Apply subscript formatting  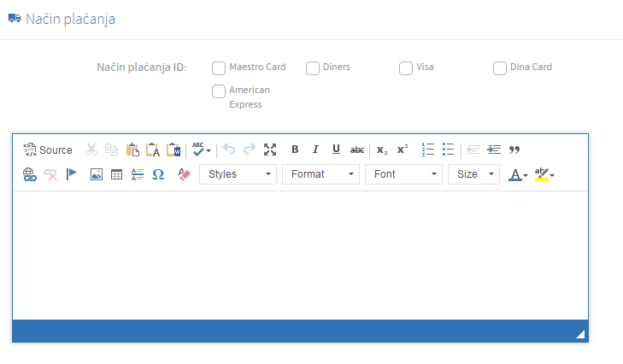[x=382, y=150]
